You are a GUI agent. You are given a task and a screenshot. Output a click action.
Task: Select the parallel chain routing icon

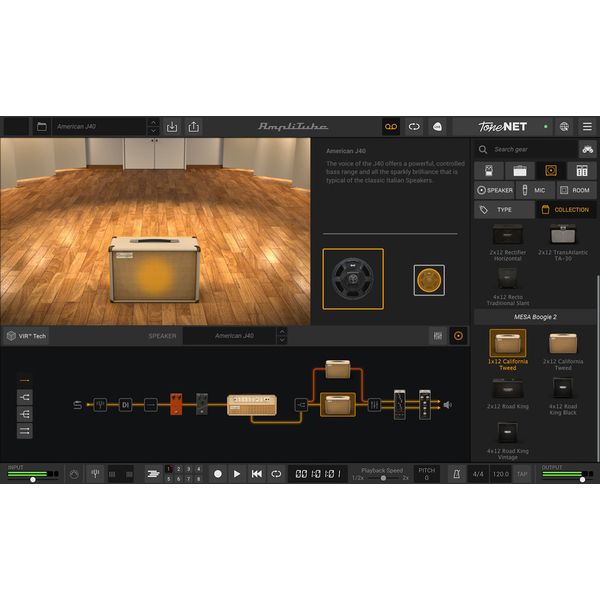point(24,431)
